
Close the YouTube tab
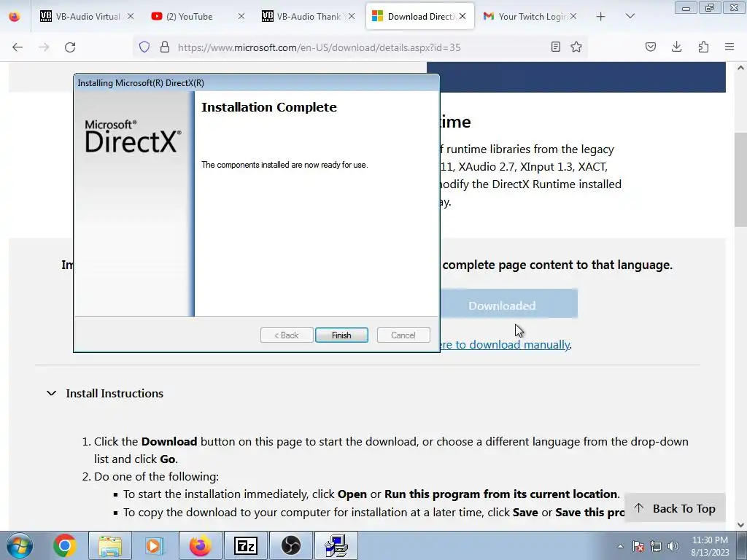click(x=241, y=16)
